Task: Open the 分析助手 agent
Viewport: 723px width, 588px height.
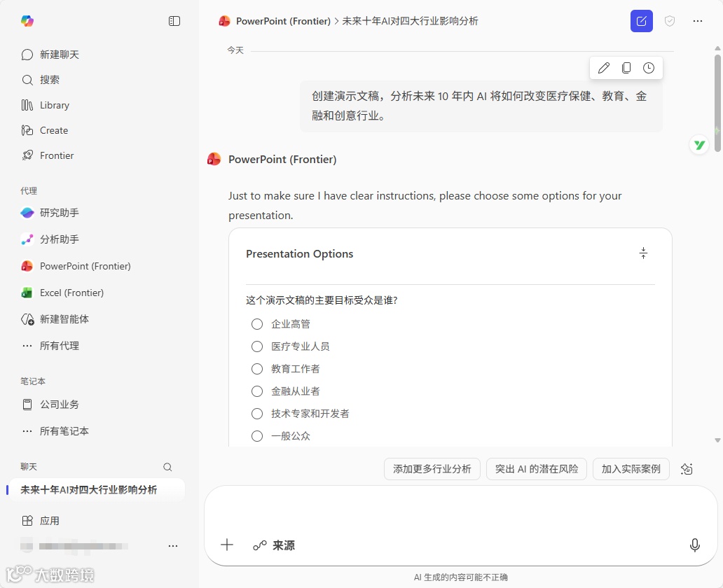Action: 50,239
